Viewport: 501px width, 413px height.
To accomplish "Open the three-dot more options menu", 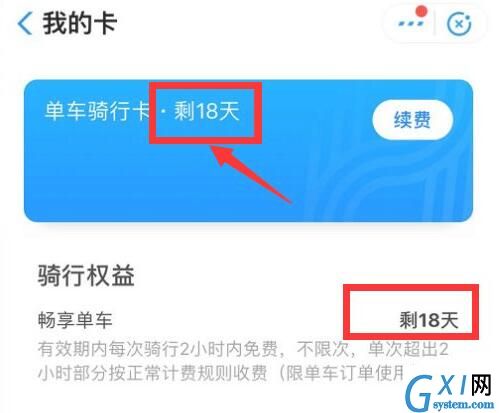I will pyautogui.click(x=411, y=24).
